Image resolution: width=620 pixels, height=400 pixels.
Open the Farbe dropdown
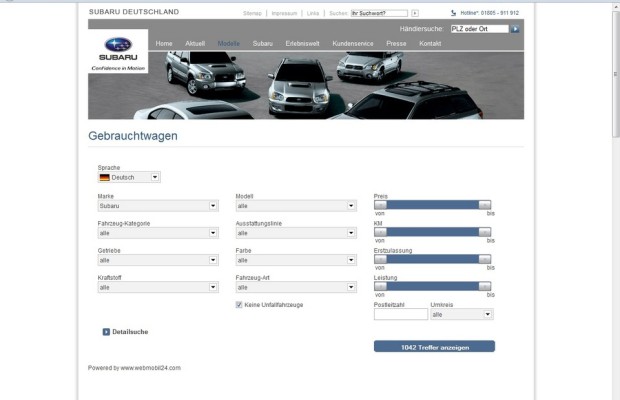[x=296, y=260]
